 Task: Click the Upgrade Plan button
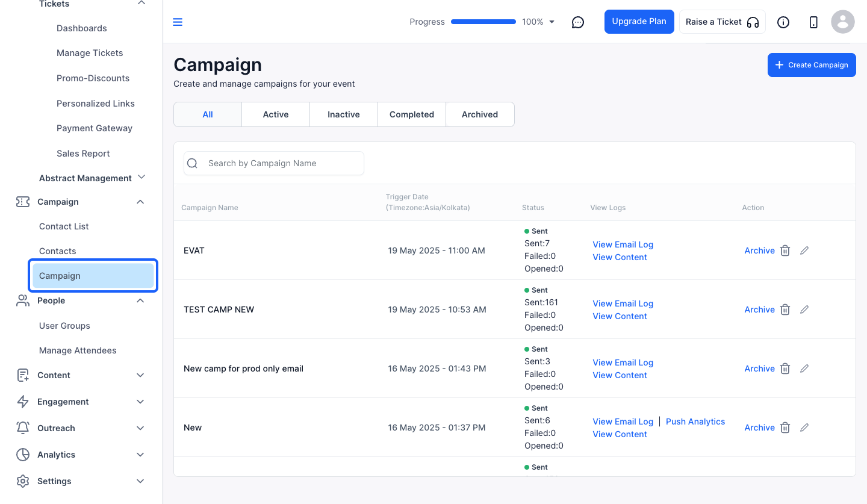click(x=639, y=22)
